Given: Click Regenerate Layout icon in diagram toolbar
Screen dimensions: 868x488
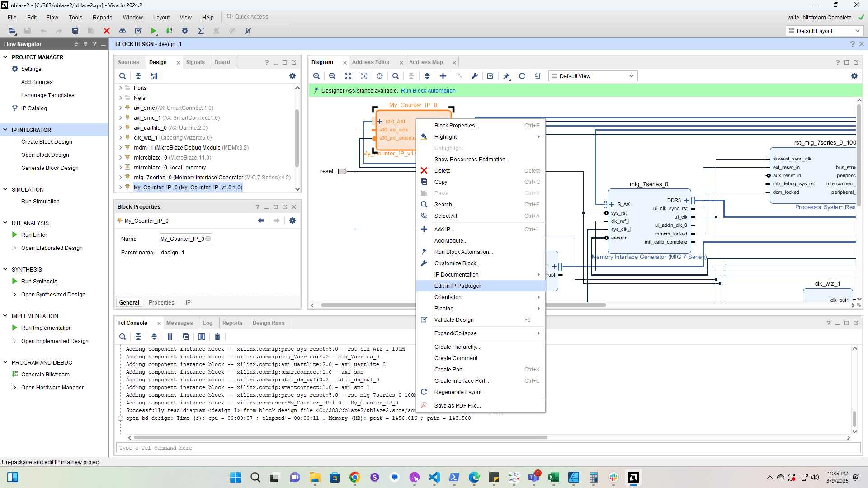Looking at the screenshot, I should point(522,76).
